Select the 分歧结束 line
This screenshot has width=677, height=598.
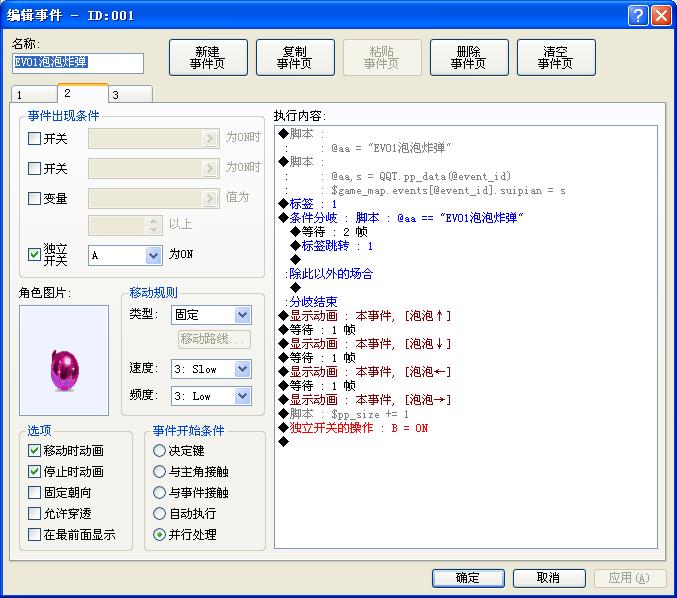click(311, 302)
